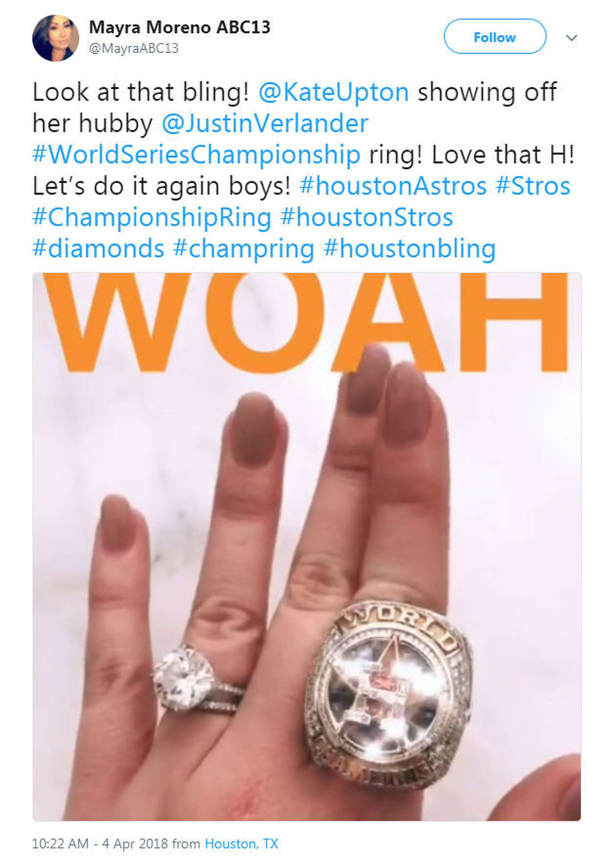
Task: Open the tweet options chevron menu
Action: point(571,38)
